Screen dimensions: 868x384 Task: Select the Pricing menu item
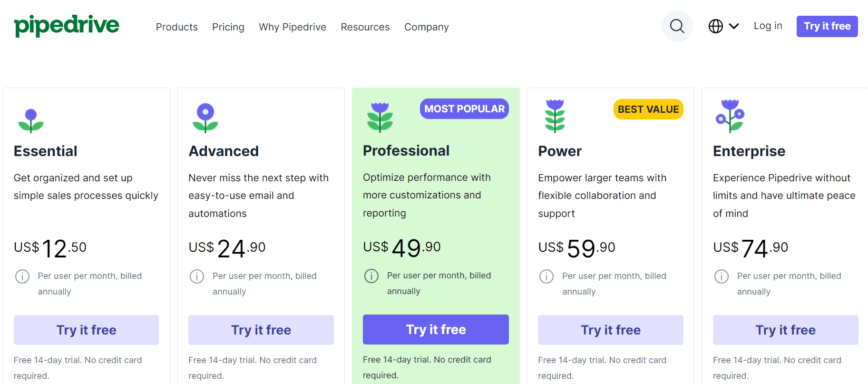click(x=228, y=27)
